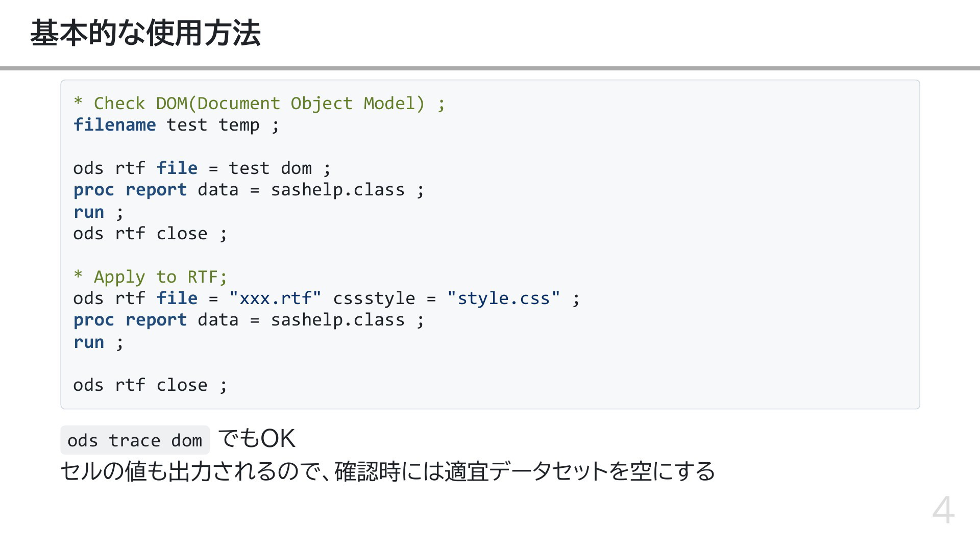Viewport: 980px width, 551px height.
Task: Click the first 'ods rtf close ;' line
Action: (x=150, y=234)
